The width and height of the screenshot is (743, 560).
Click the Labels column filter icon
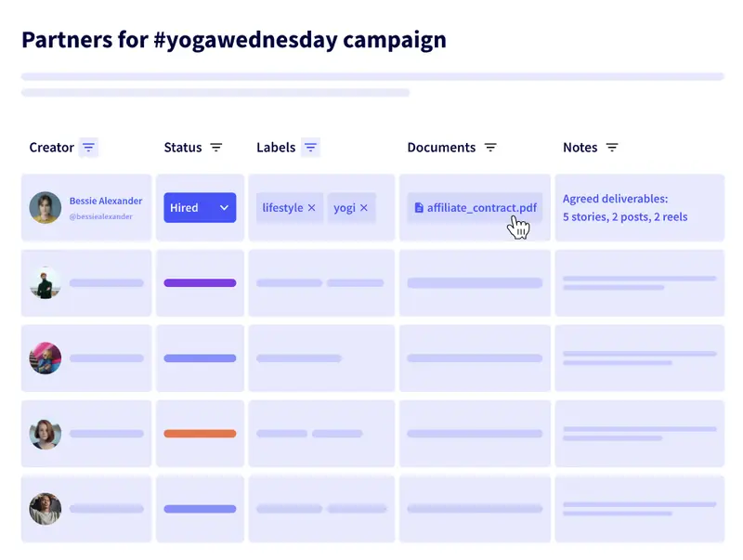[310, 148]
